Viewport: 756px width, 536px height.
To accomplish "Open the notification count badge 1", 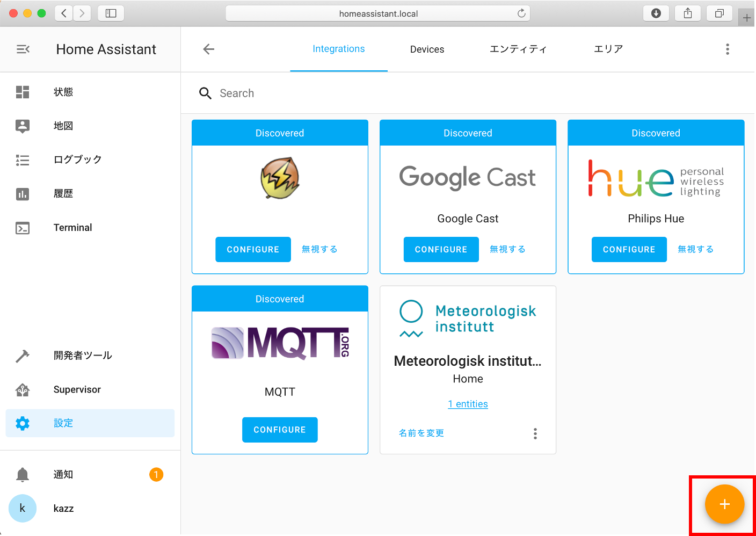I will click(x=156, y=475).
